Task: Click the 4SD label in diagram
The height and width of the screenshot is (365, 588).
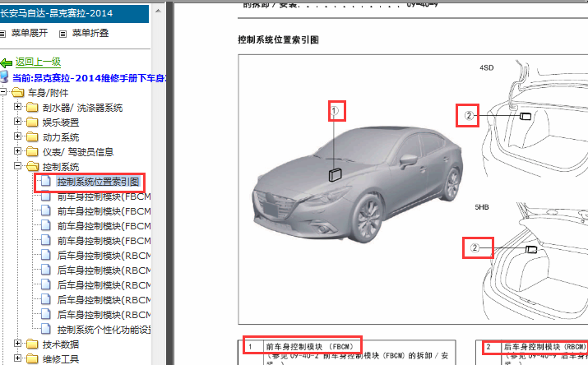Action: click(486, 68)
